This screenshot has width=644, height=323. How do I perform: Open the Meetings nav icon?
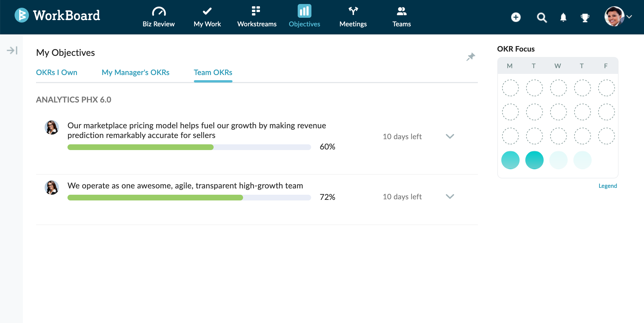353,11
